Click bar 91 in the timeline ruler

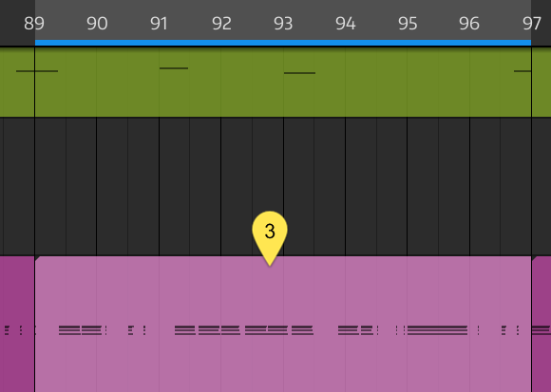point(159,24)
